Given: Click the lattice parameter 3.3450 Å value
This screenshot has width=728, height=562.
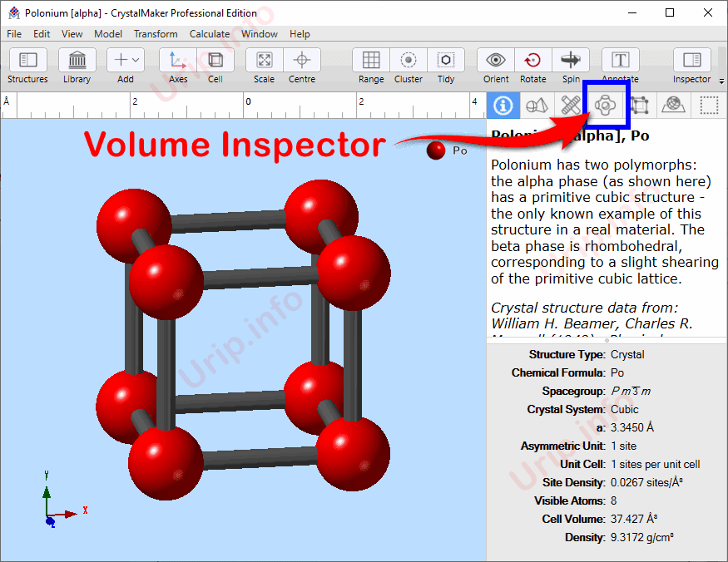Looking at the screenshot, I should point(631,427).
